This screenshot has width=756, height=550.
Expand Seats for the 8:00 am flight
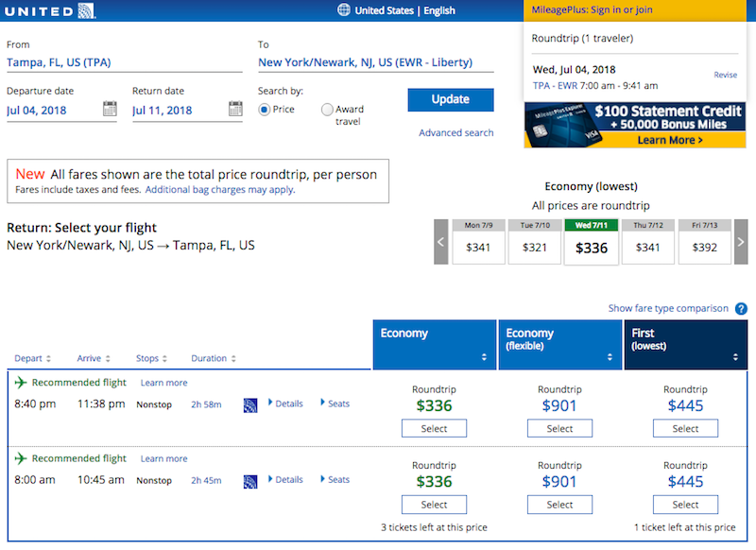point(335,480)
